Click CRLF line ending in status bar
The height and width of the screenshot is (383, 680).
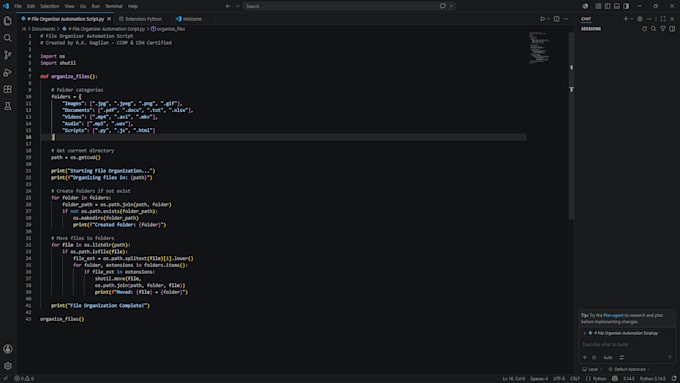tap(575, 379)
